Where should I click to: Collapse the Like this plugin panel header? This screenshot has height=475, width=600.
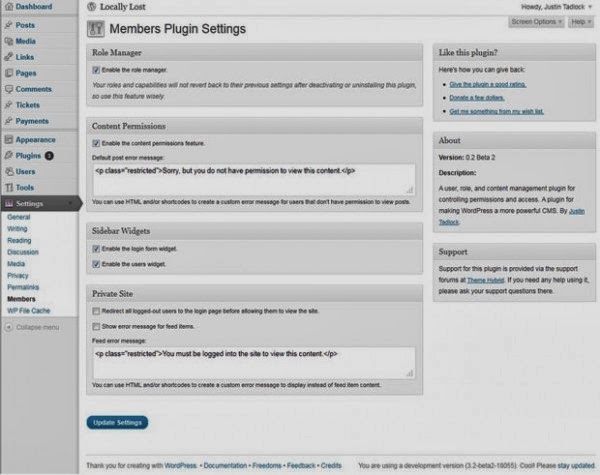coord(514,52)
